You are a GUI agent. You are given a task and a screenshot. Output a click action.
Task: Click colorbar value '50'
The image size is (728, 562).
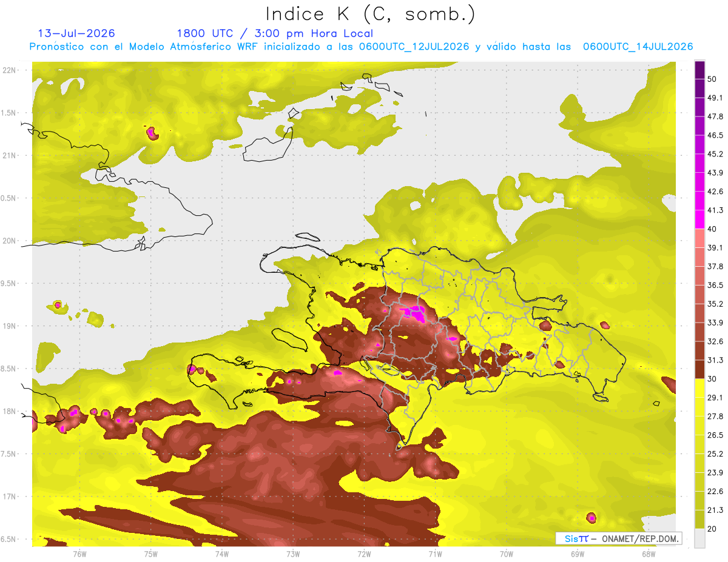713,79
